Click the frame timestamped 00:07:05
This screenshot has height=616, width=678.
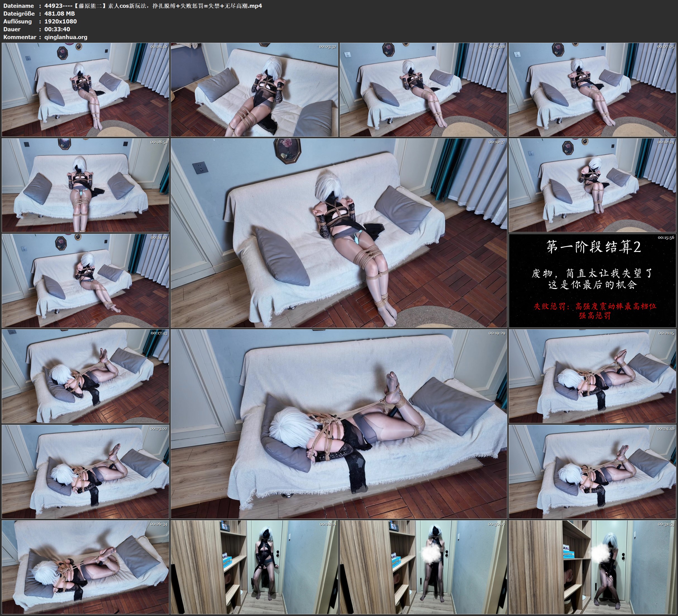(x=592, y=89)
